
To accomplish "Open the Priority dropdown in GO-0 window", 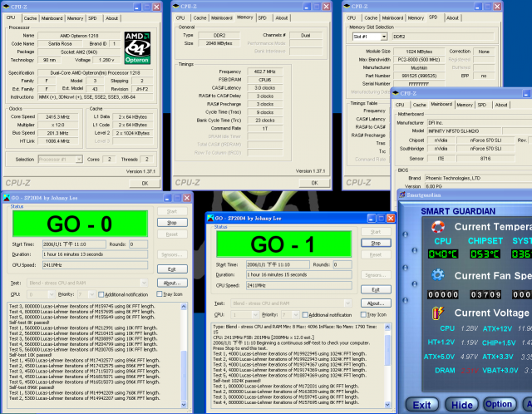I will pyautogui.click(x=91, y=294).
